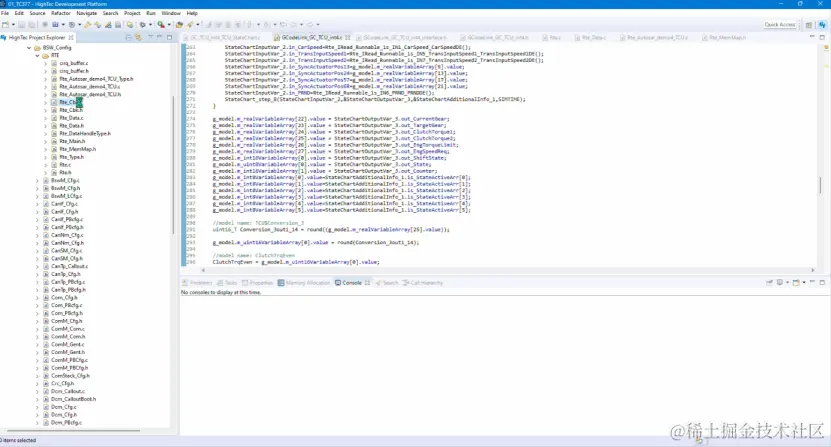Expand the cirq_buffer.c tree node
Image resolution: width=831 pixels, height=447 pixels.
pyautogui.click(x=45, y=63)
